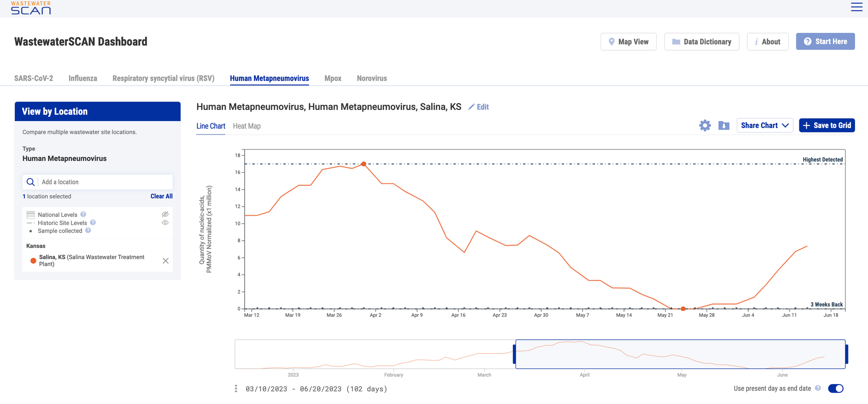This screenshot has height=404, width=868.
Task: Click help icon beside Sample collected
Action: point(88,230)
